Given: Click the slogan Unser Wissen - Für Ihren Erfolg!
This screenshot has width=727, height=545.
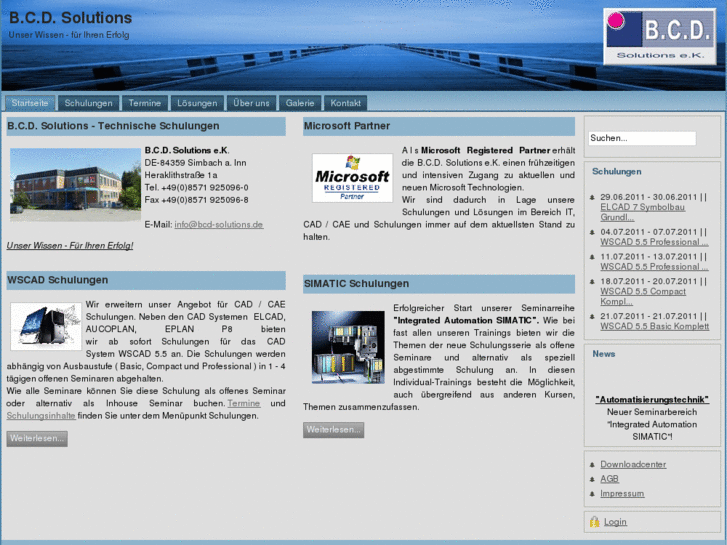Looking at the screenshot, I should click(70, 245).
